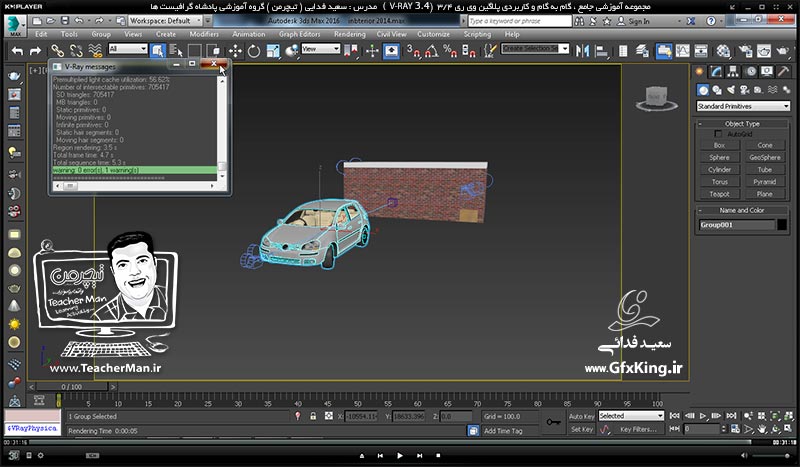The height and width of the screenshot is (467, 800).
Task: Toggle Spinner Snap
Action: (468, 51)
